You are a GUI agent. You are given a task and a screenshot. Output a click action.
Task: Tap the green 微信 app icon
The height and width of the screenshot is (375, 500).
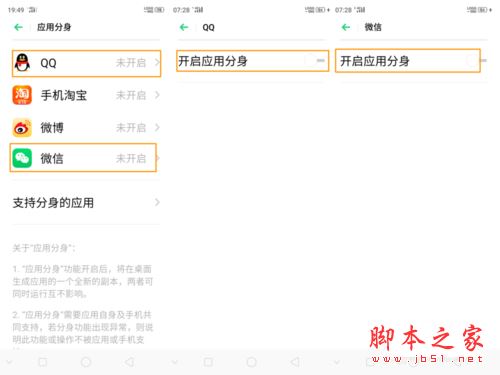tap(22, 158)
